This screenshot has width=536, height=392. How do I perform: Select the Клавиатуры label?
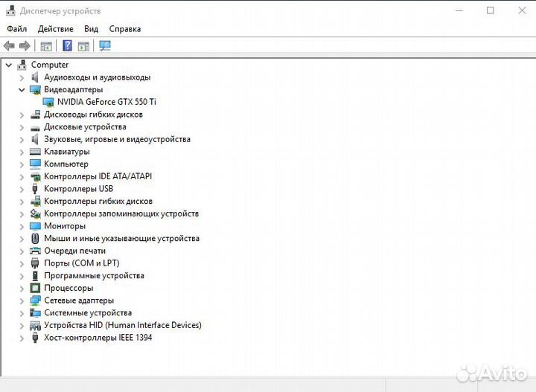coord(67,152)
